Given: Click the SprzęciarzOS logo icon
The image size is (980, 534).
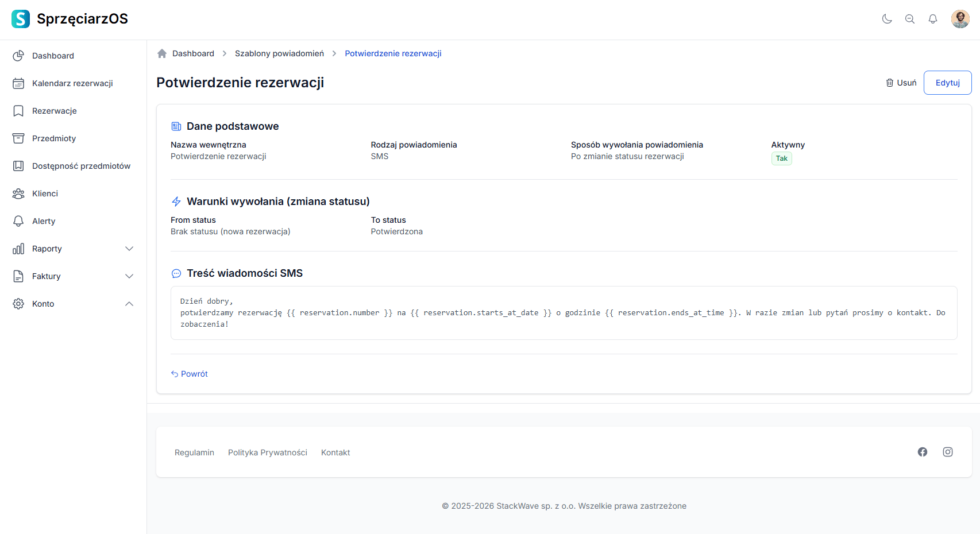Looking at the screenshot, I should click(x=21, y=19).
